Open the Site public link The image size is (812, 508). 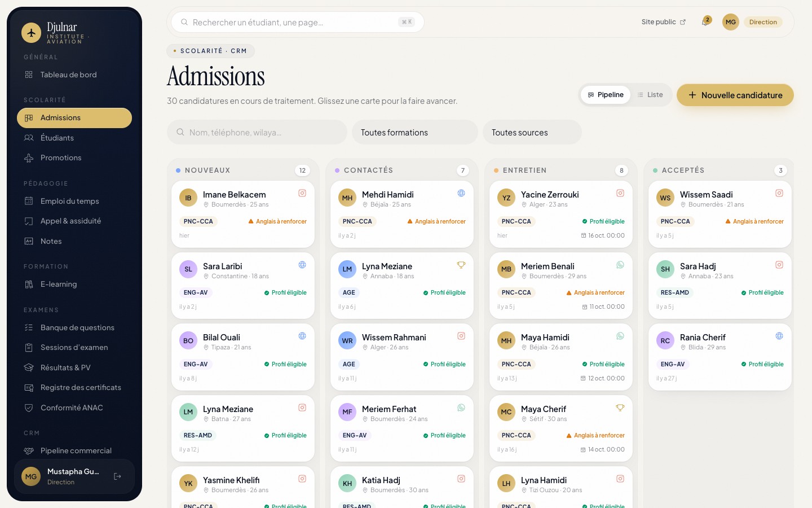pos(663,22)
